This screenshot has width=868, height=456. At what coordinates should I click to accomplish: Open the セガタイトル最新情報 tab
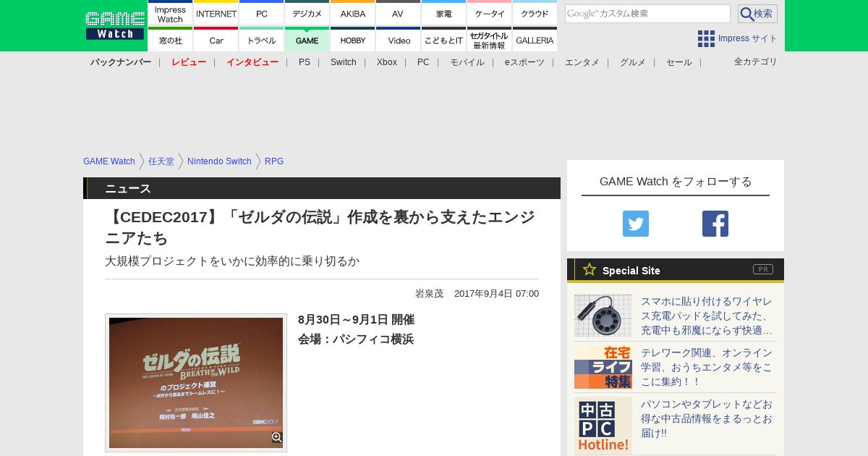[490, 39]
